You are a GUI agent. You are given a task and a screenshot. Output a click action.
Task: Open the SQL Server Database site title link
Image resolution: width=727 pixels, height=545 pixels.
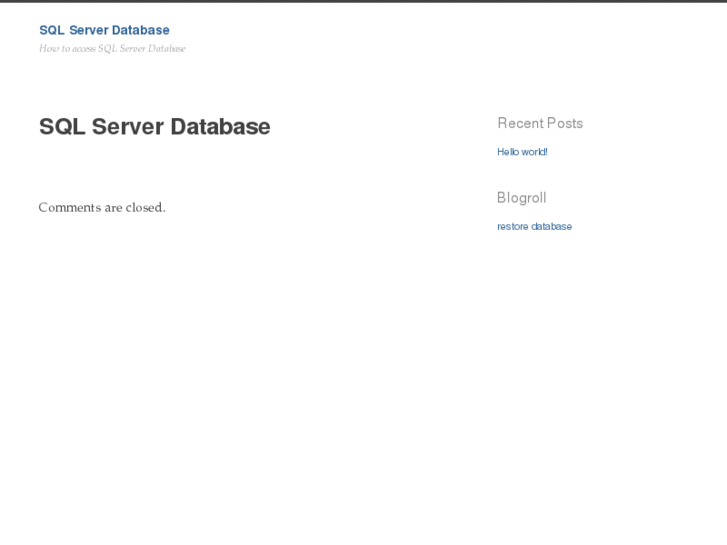pos(104,30)
